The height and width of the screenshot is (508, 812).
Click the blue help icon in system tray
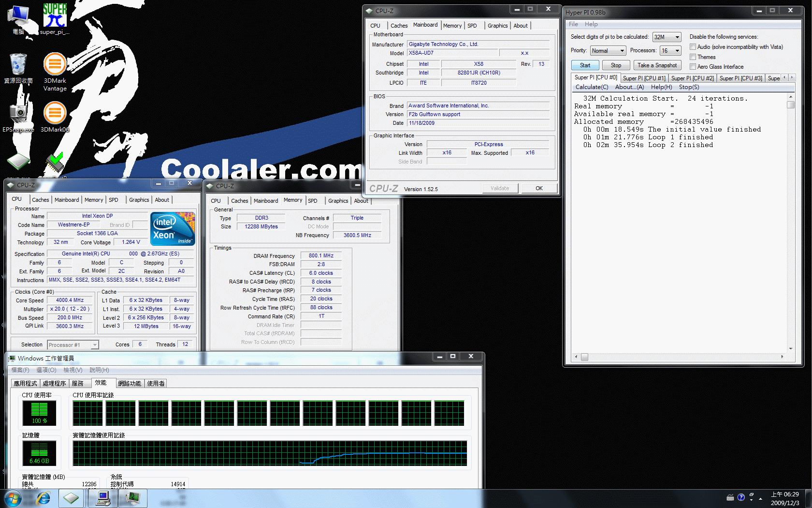tap(741, 497)
